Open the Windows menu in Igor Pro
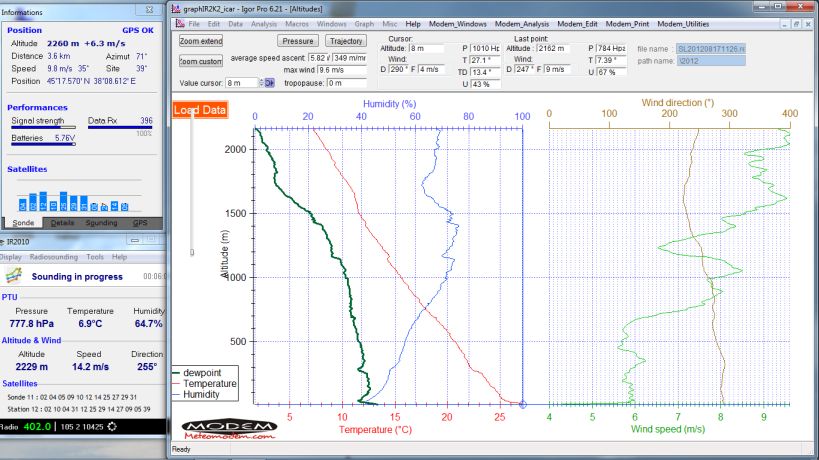819x460 pixels. pyautogui.click(x=332, y=24)
